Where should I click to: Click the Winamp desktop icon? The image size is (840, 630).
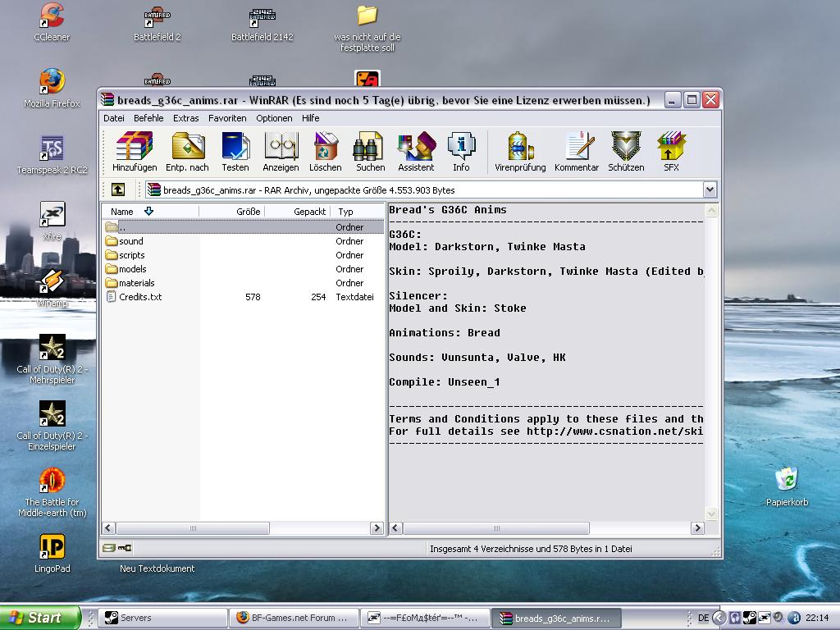tap(52, 288)
